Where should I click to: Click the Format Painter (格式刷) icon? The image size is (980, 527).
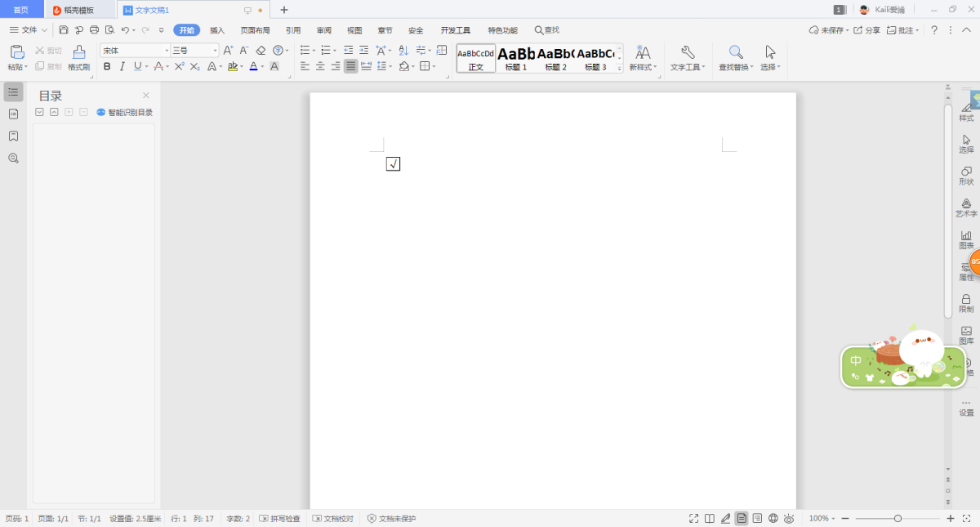coord(78,56)
